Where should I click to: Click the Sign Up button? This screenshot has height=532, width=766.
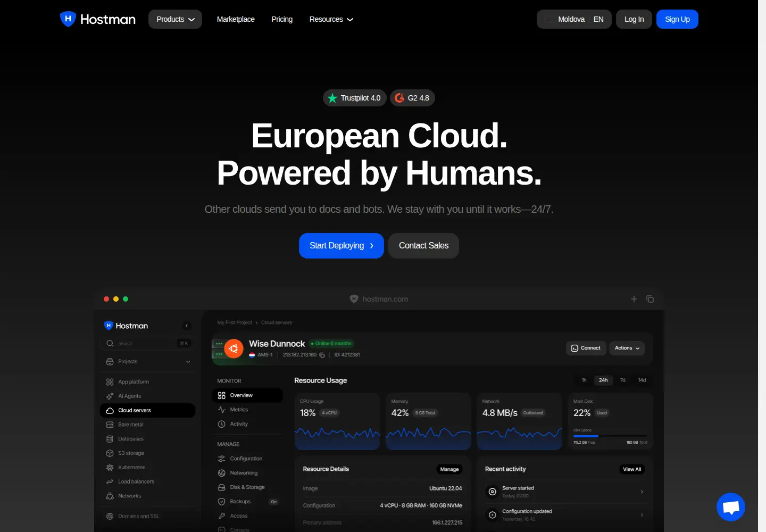click(677, 19)
